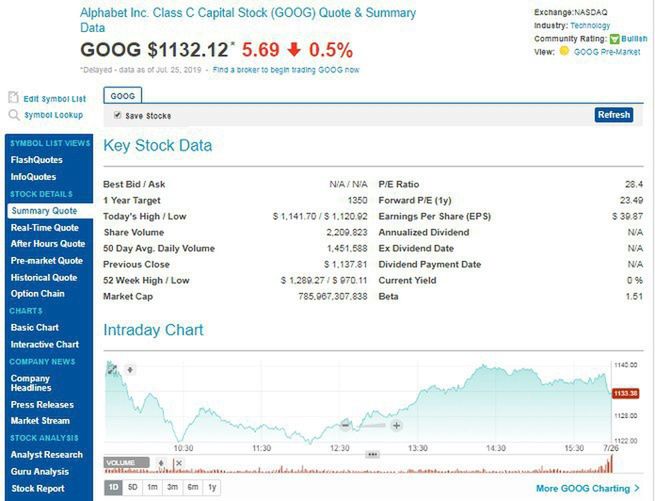This screenshot has height=501, width=655.
Task: Click the chart drawing tool icon at top-left
Action: click(112, 370)
